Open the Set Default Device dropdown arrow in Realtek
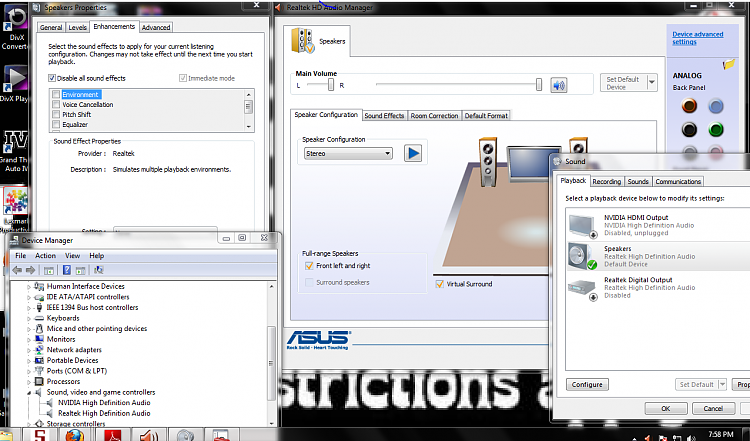The height and width of the screenshot is (441, 750). (651, 83)
